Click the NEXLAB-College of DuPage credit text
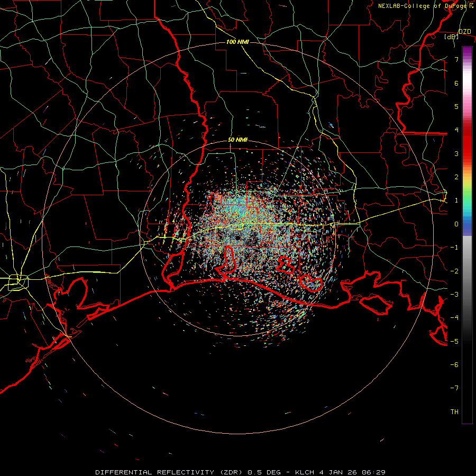The width and height of the screenshot is (476, 476). coord(422,6)
